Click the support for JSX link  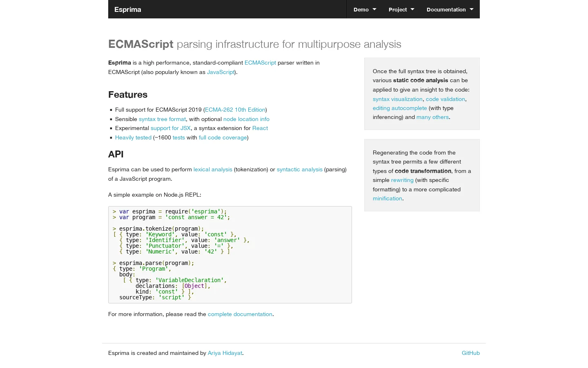pyautogui.click(x=171, y=128)
